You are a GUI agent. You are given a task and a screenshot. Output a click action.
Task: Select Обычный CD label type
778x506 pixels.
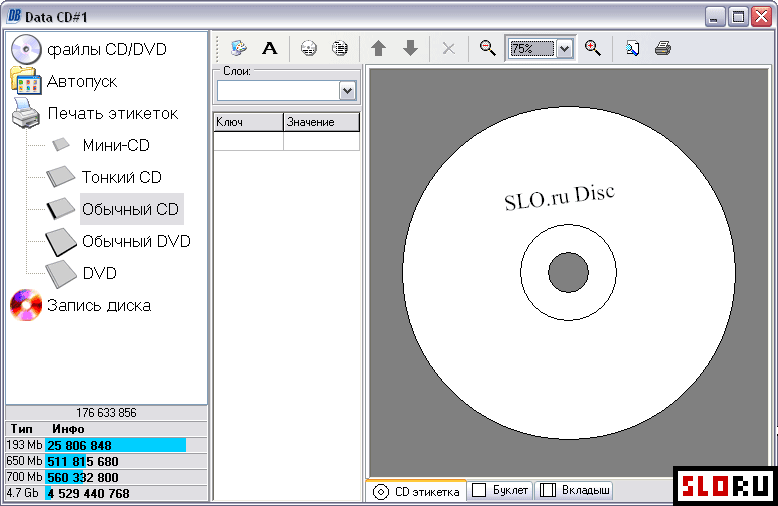click(x=130, y=209)
